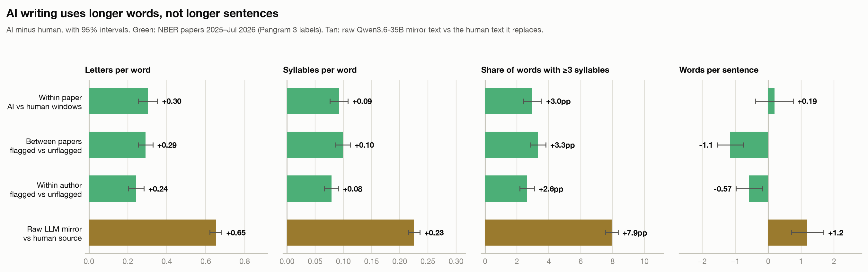This screenshot has width=868, height=272.
Task: Select the Within paper AI vs human windows label
Action: point(44,102)
